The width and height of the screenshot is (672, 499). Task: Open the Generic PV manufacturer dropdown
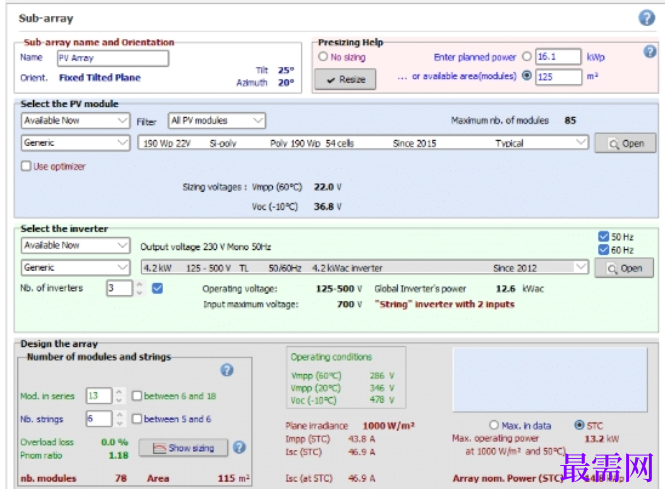(x=75, y=143)
